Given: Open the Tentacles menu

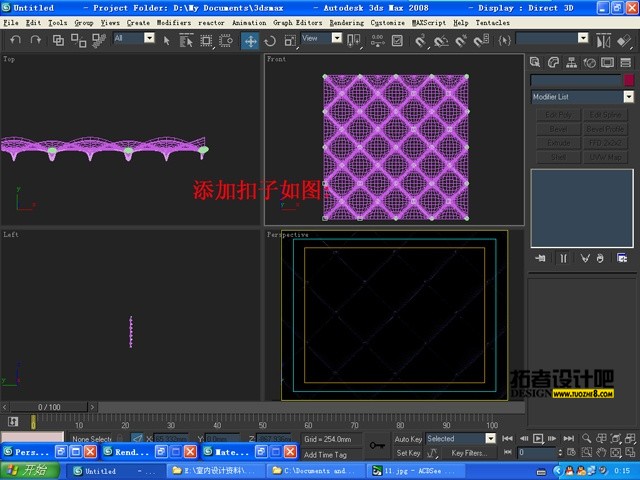Looking at the screenshot, I should pos(492,23).
